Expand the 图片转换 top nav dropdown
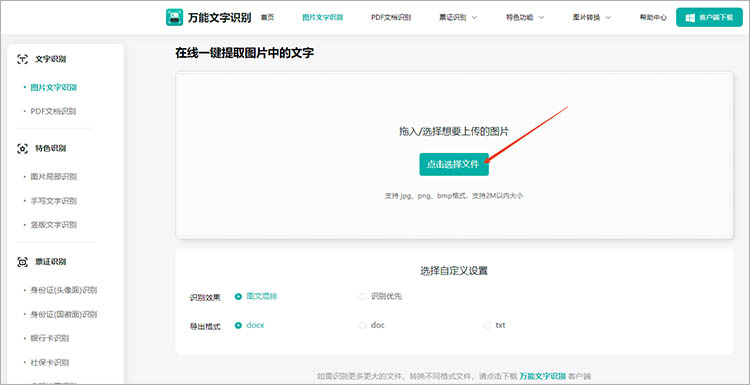 coord(592,17)
